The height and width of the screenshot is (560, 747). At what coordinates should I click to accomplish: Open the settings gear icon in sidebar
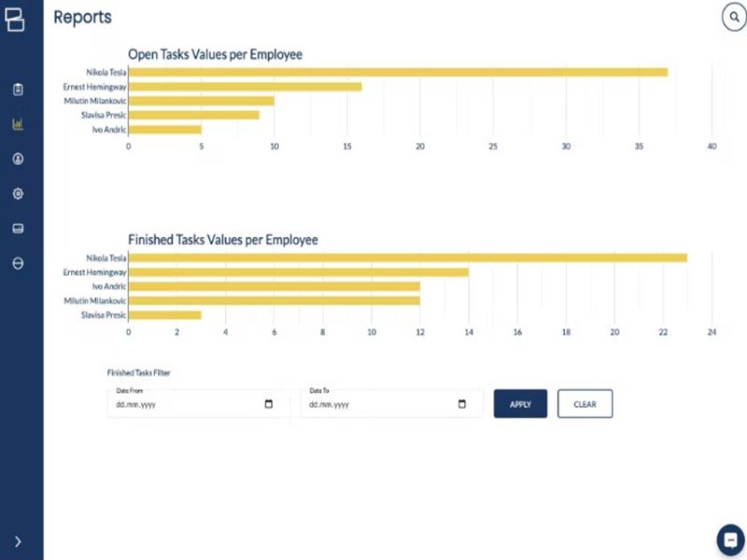pyautogui.click(x=18, y=194)
